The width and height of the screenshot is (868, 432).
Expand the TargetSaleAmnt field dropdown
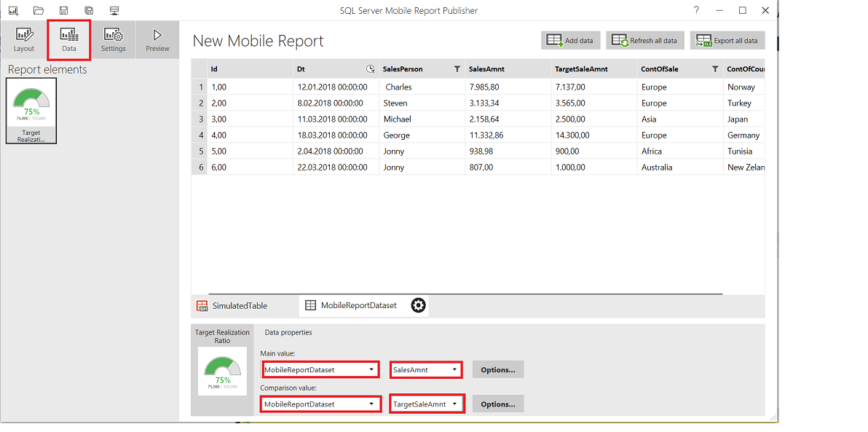point(427,404)
